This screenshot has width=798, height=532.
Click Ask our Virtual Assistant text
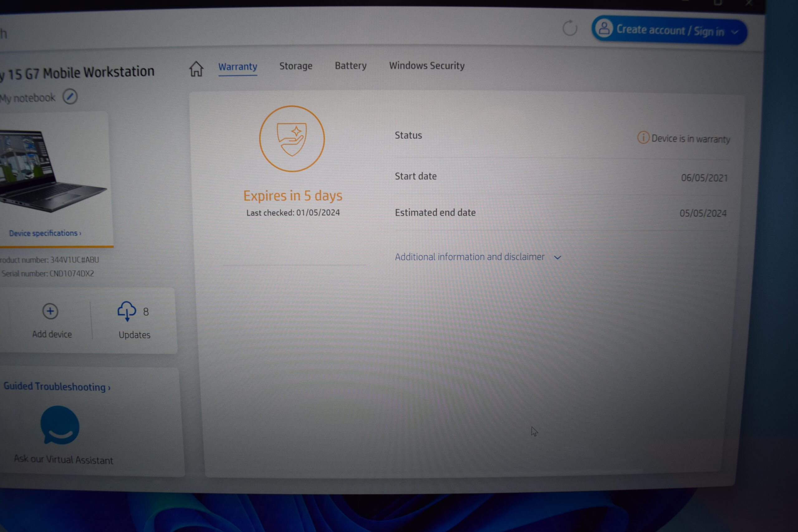tap(64, 459)
